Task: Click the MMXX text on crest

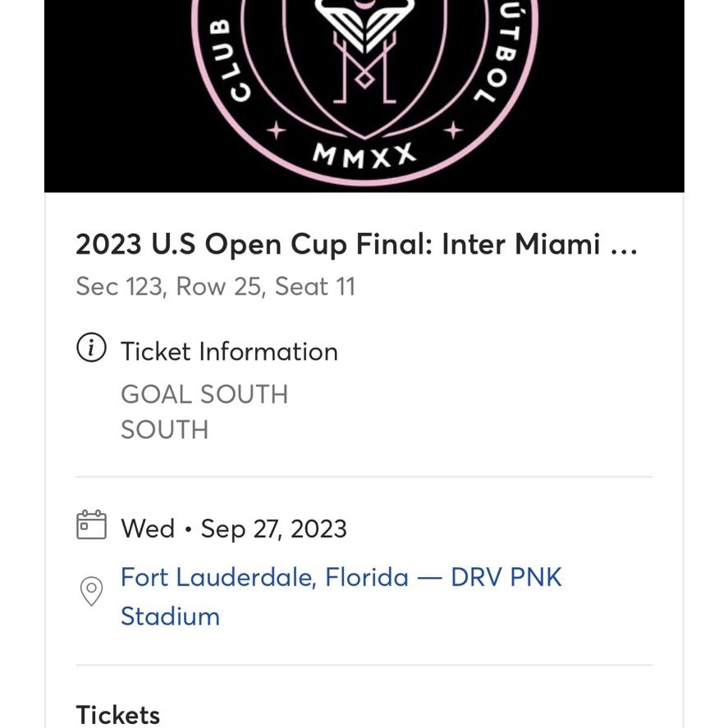Action: pos(364,156)
